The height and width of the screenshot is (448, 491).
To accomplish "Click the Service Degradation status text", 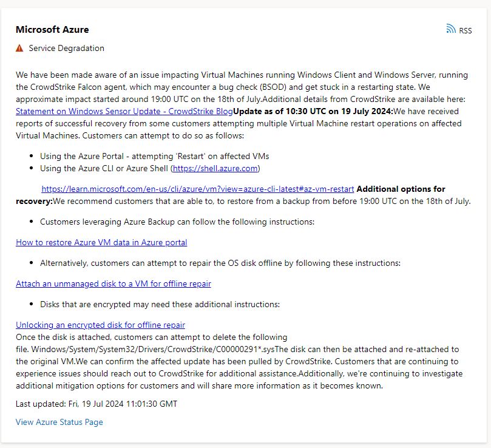I will pos(67,49).
